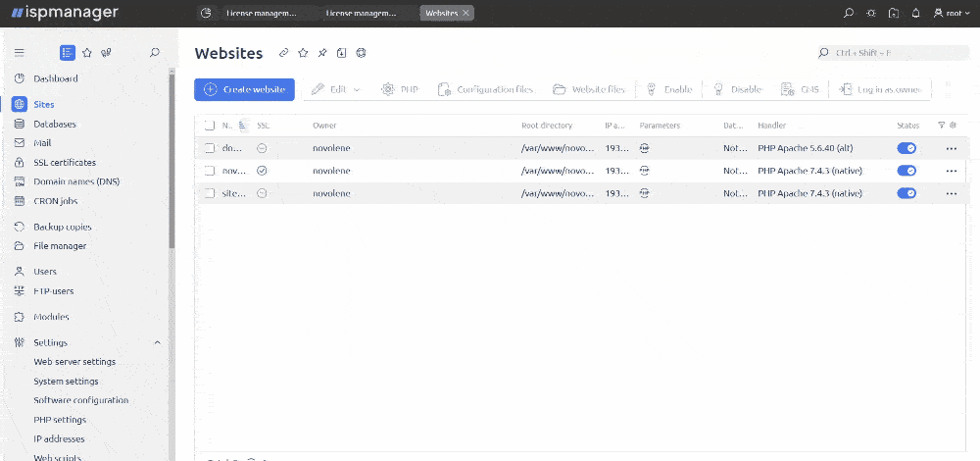The height and width of the screenshot is (461, 980).
Task: Open Users section in sidebar
Action: tap(45, 272)
